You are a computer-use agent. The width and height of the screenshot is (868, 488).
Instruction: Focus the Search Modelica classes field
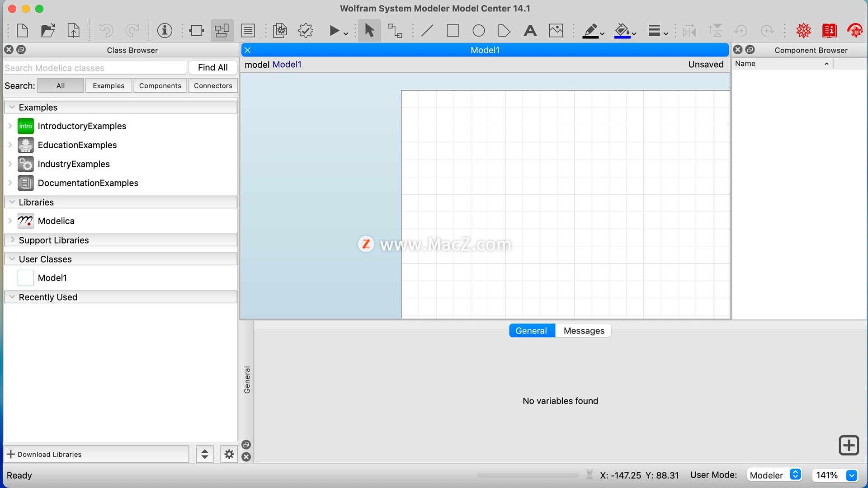click(95, 68)
